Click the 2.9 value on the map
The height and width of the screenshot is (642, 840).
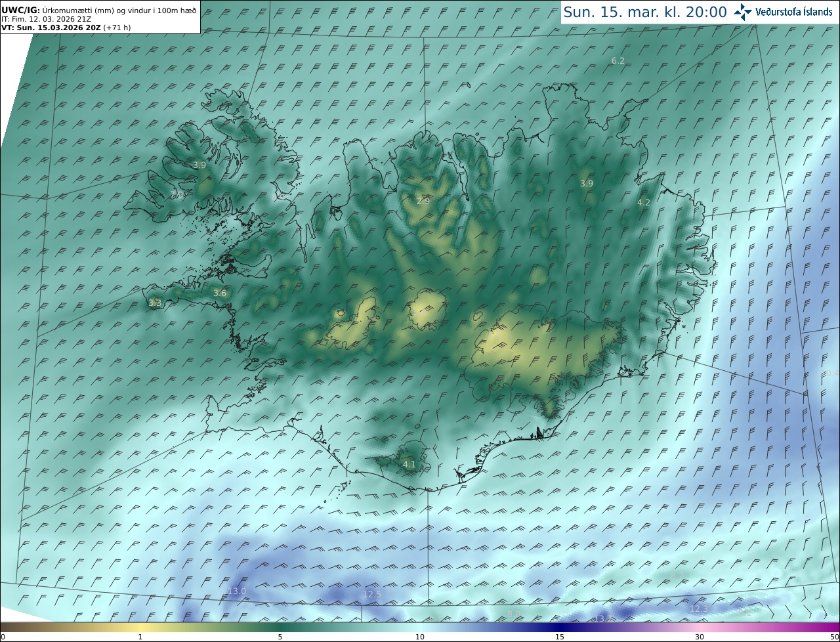coord(423,200)
